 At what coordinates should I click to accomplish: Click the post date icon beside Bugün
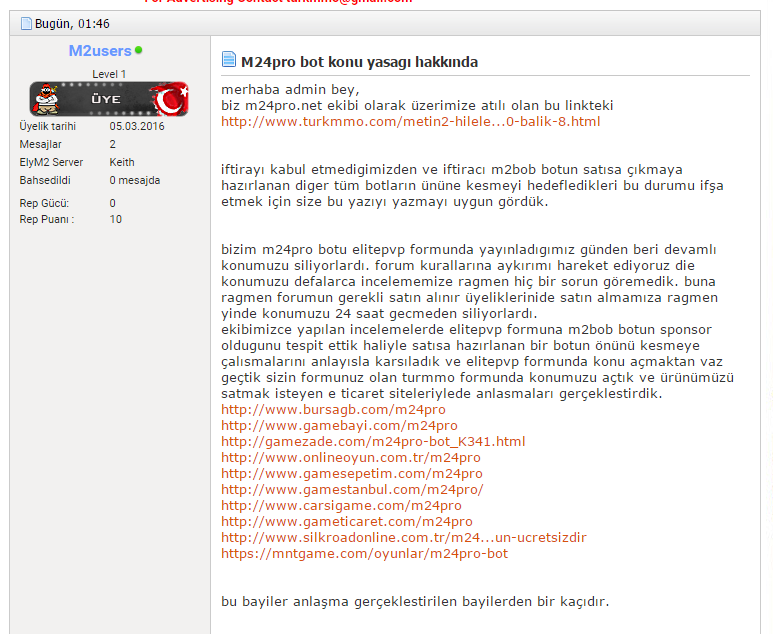(x=26, y=23)
